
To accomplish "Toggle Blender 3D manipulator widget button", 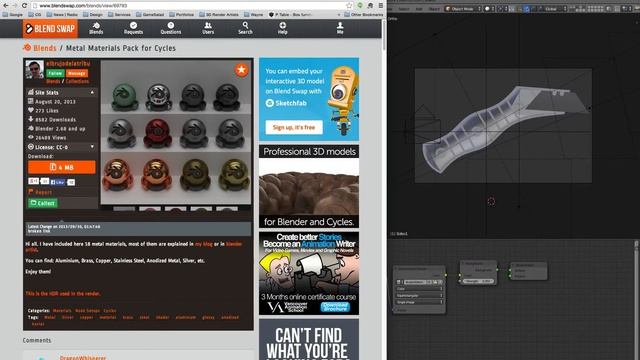I will (512, 9).
